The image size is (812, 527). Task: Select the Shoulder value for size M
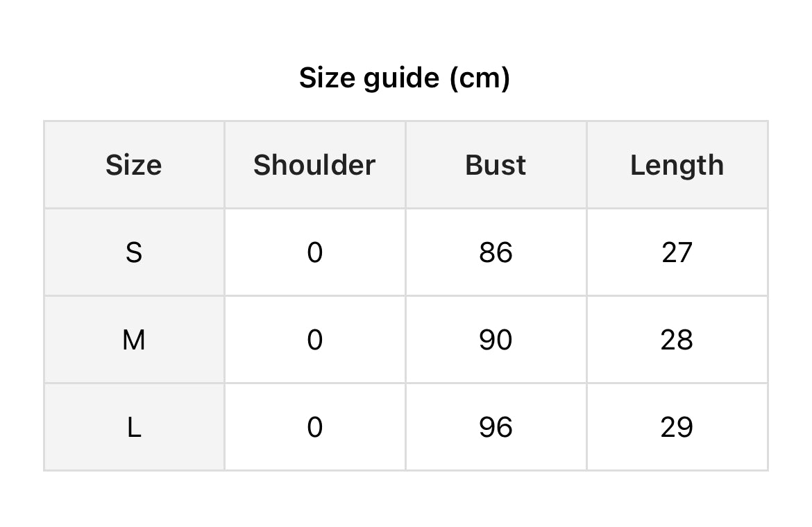coord(314,340)
